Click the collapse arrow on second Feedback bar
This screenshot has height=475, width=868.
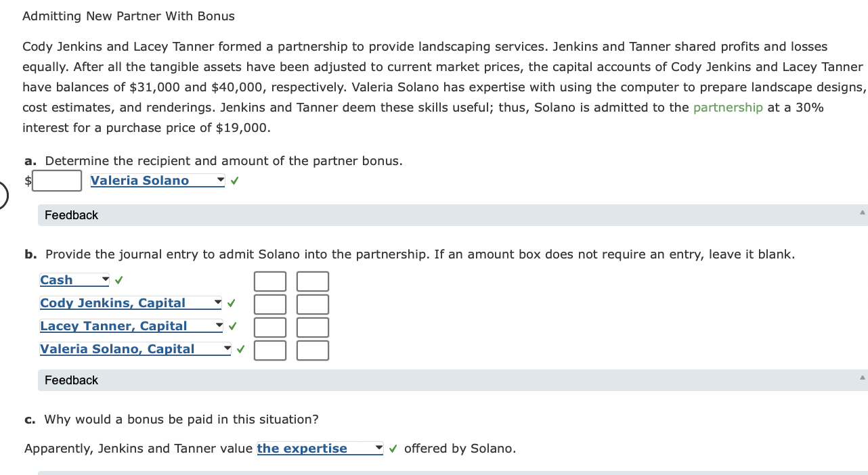click(x=862, y=378)
